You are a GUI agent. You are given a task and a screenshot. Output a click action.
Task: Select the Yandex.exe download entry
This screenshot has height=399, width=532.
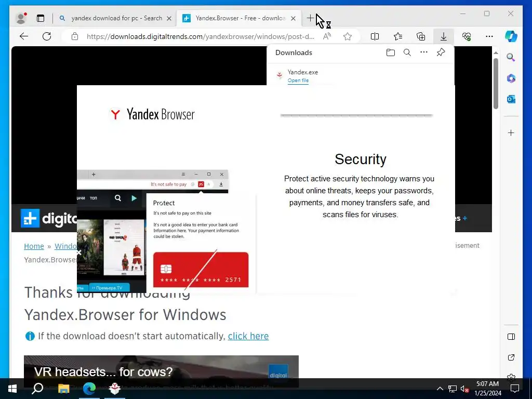361,75
